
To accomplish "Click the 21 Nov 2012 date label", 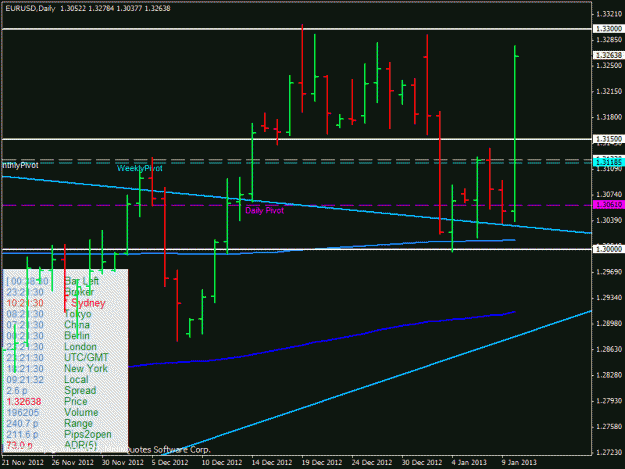I will [22, 462].
